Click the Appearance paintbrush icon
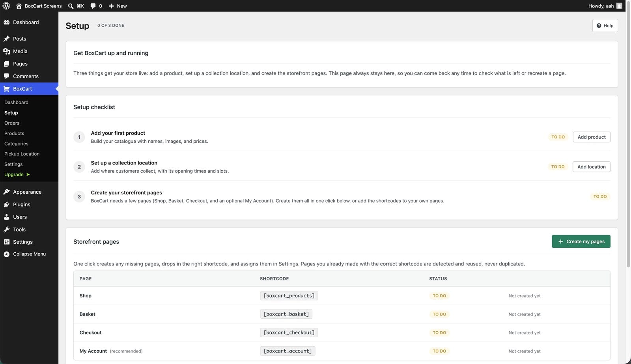This screenshot has height=364, width=631. click(x=7, y=192)
